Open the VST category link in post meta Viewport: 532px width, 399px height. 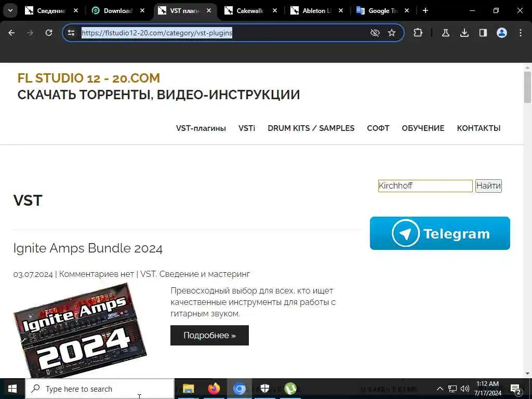[x=148, y=274]
